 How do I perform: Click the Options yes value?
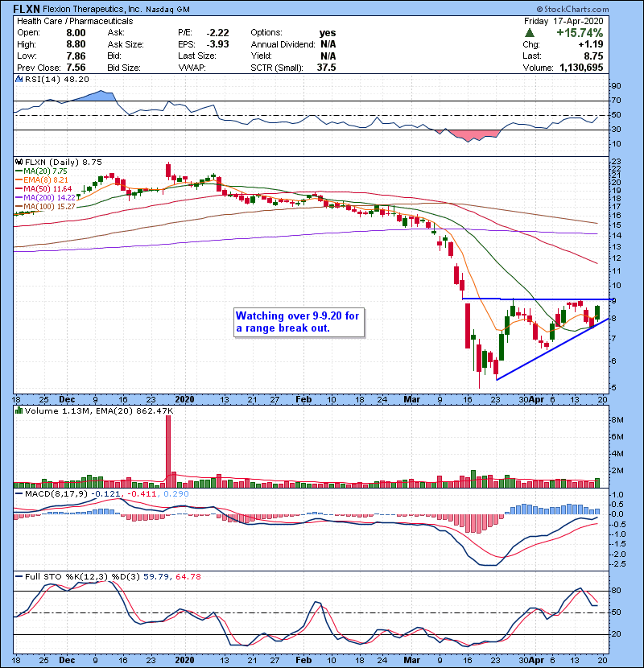click(328, 33)
